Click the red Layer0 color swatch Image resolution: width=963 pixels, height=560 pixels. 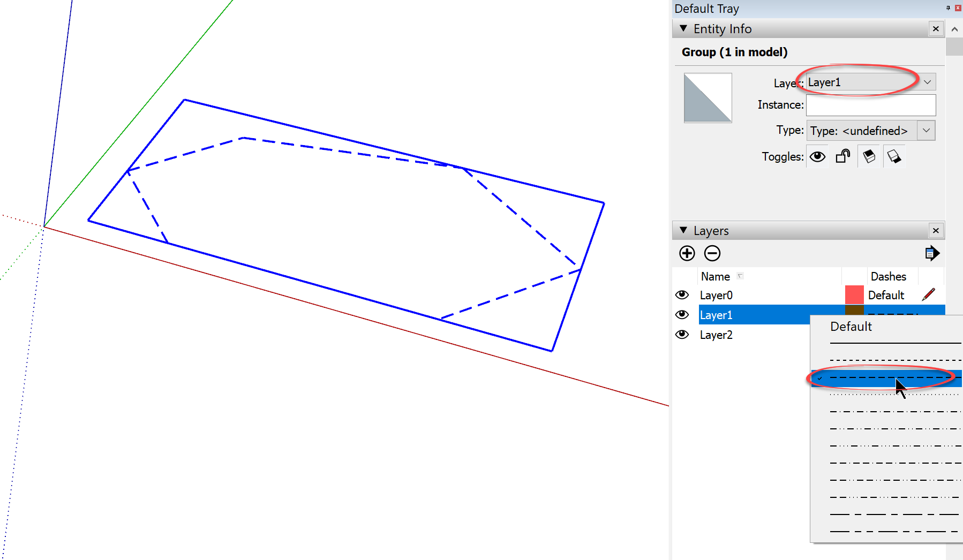(854, 295)
